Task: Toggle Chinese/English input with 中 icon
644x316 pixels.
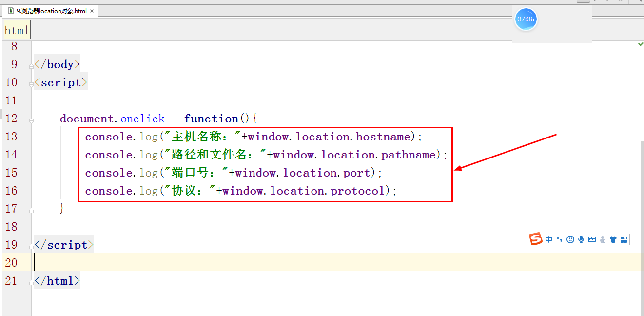Action: pyautogui.click(x=549, y=239)
